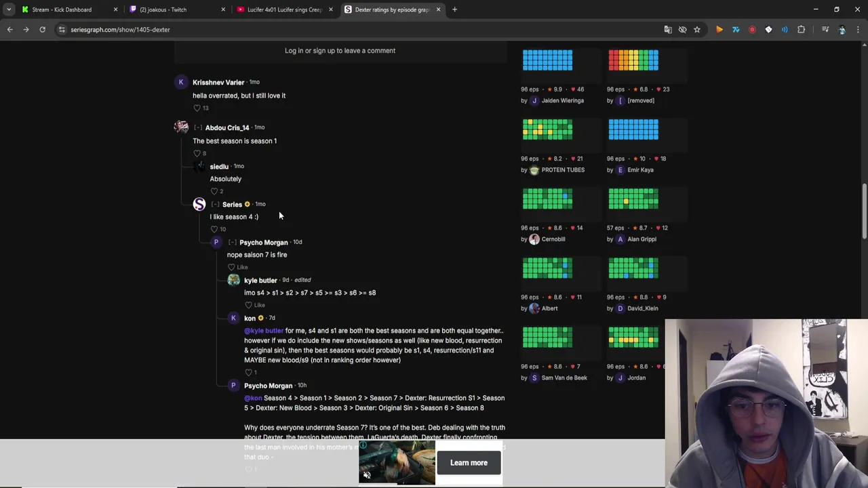Open kyle butler's avatar image
This screenshot has height=488, width=868.
pos(233,280)
